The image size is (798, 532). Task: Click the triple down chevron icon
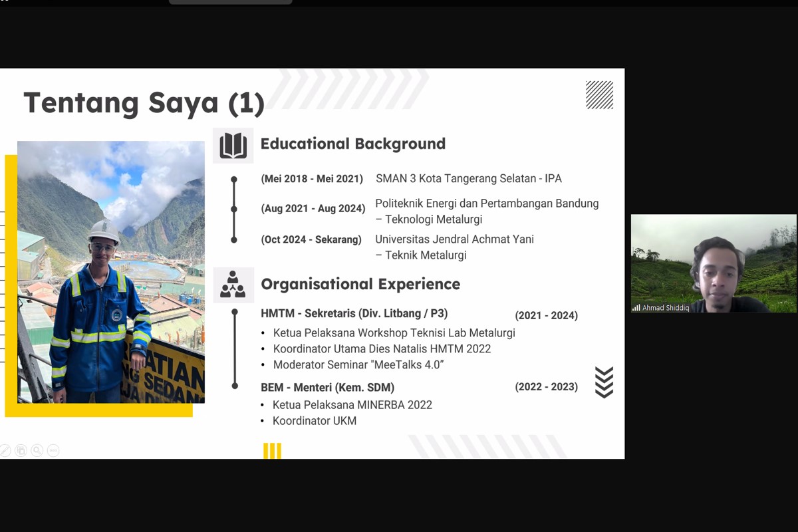tap(604, 382)
